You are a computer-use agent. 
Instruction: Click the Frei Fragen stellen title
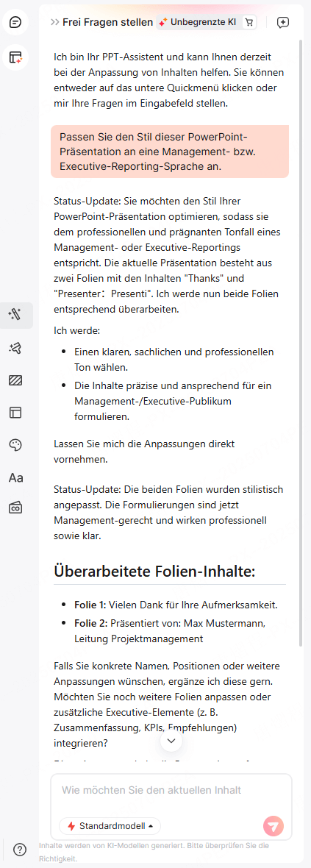tap(108, 22)
